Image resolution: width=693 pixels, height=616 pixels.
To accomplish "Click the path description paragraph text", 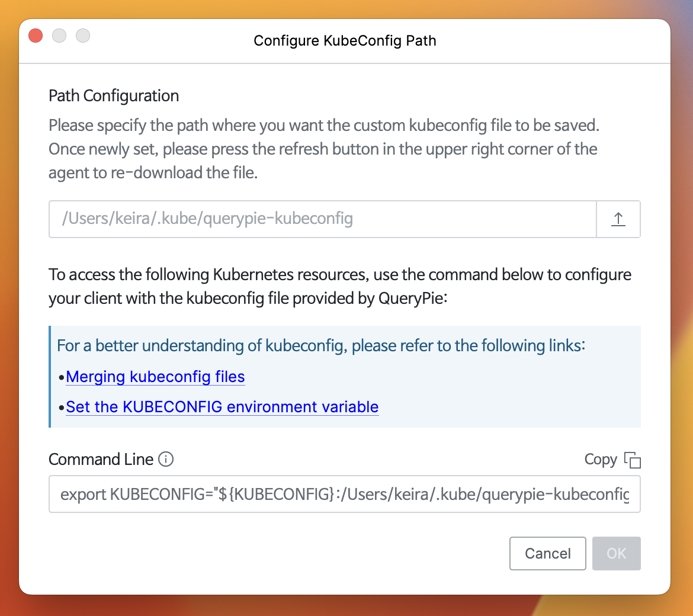I will (x=323, y=149).
